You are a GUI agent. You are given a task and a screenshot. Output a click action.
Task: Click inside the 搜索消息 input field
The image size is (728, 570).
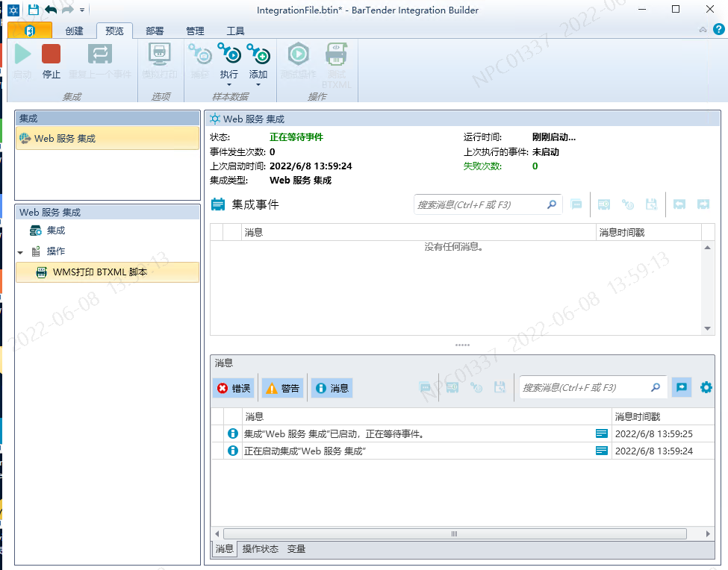pos(582,387)
